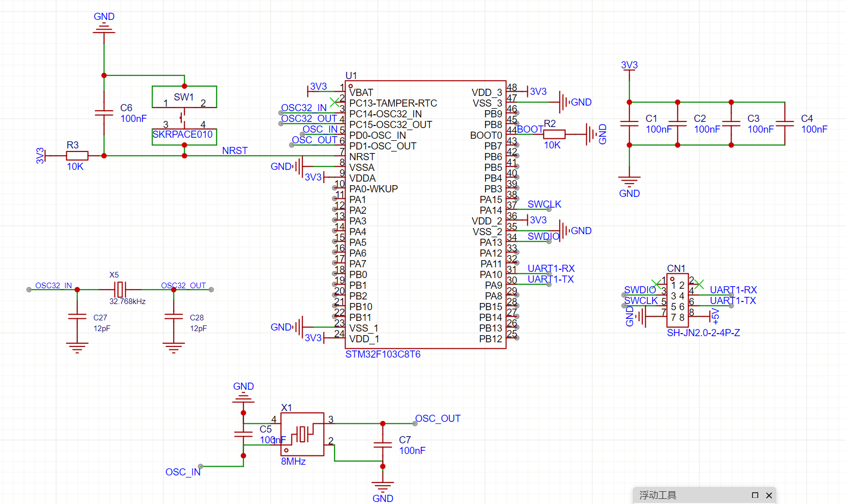This screenshot has height=504, width=846.
Task: Select the SW1 push-button switch symbol
Action: point(184,116)
